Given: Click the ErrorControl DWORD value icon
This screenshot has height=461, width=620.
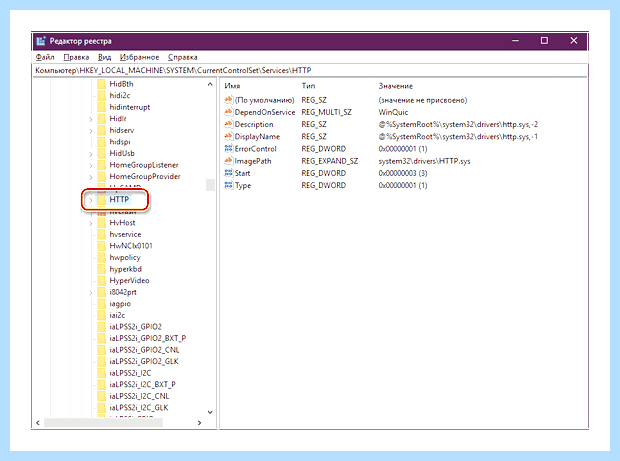Looking at the screenshot, I should coord(228,149).
